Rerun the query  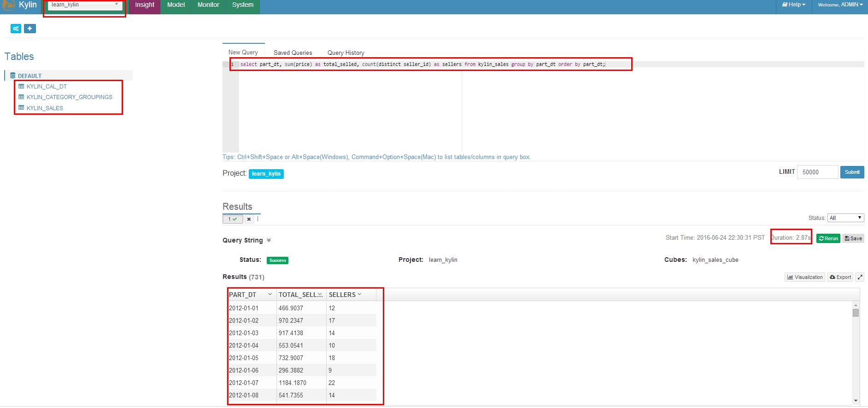point(828,238)
